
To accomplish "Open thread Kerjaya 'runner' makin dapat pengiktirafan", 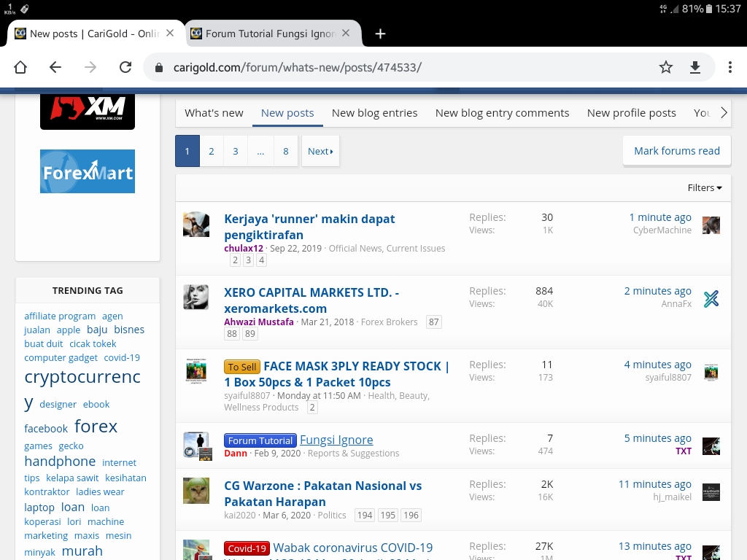I will tap(309, 227).
